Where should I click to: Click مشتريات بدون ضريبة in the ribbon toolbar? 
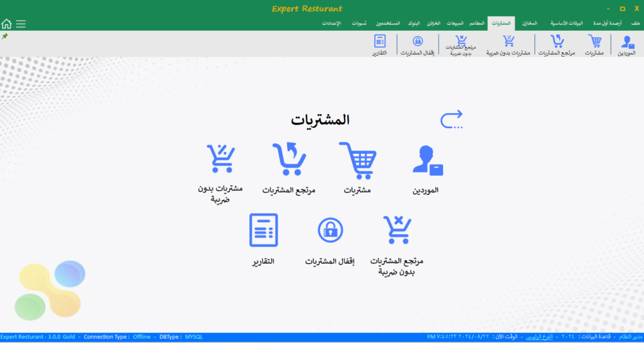coord(508,46)
